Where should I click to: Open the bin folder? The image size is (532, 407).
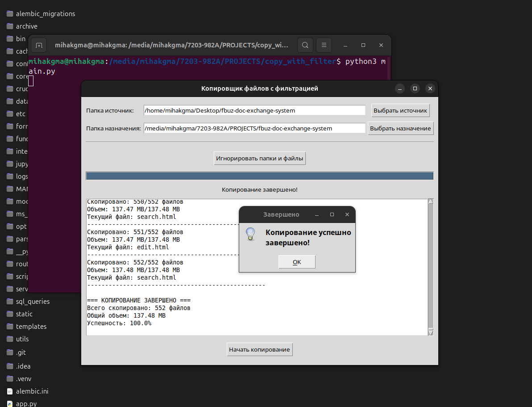16,39
